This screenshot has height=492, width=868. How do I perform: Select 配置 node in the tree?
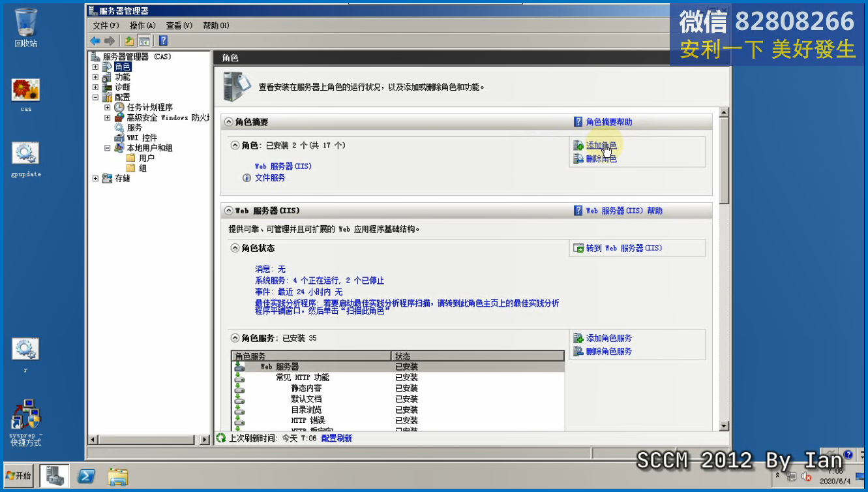click(123, 97)
